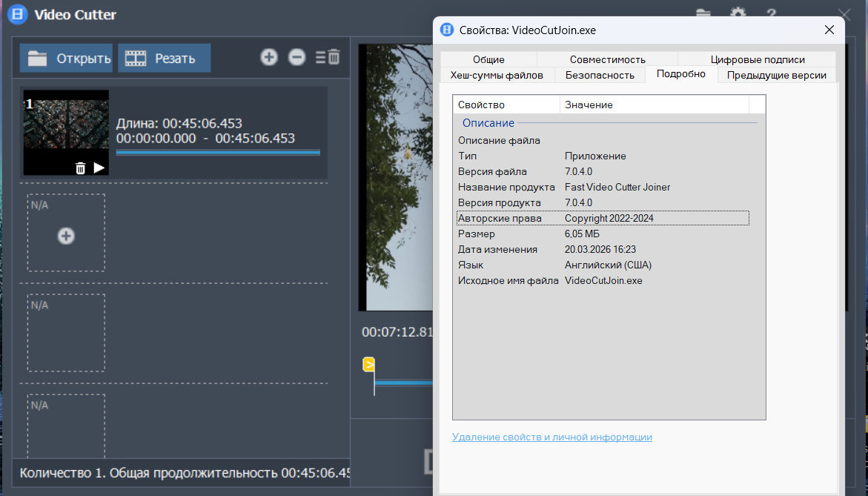This screenshot has width=868, height=496.
Task: Click the Удаление свойств и личной информации link
Action: point(552,437)
